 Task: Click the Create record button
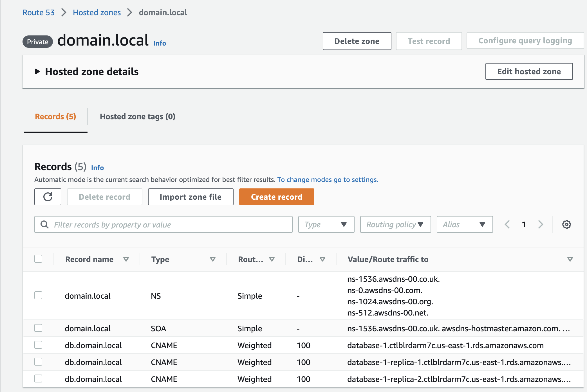(x=276, y=197)
